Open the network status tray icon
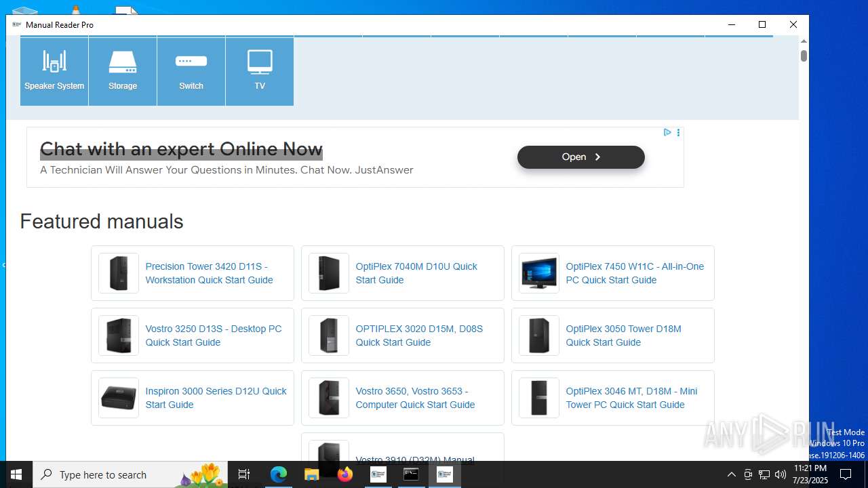 point(764,474)
